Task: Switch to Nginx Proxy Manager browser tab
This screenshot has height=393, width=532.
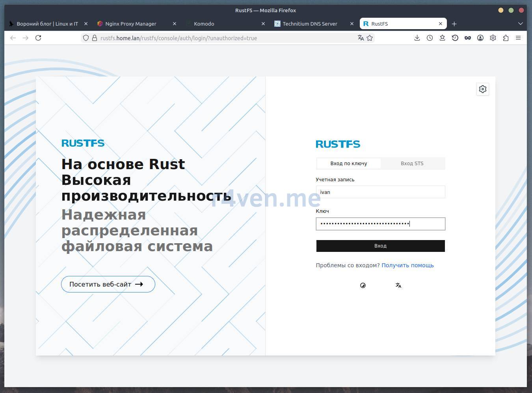Action: 131,24
